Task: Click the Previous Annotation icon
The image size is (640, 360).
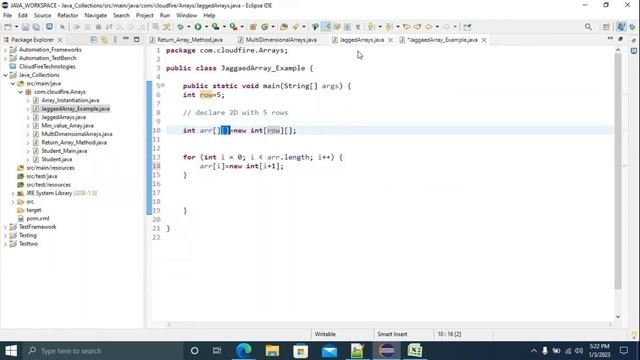Action: point(389,27)
